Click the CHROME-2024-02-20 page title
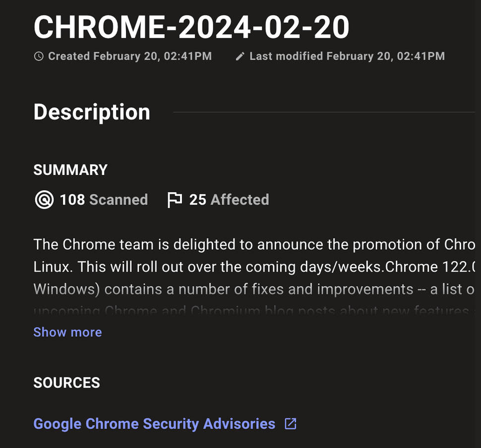Image resolution: width=481 pixels, height=448 pixels. (x=191, y=27)
